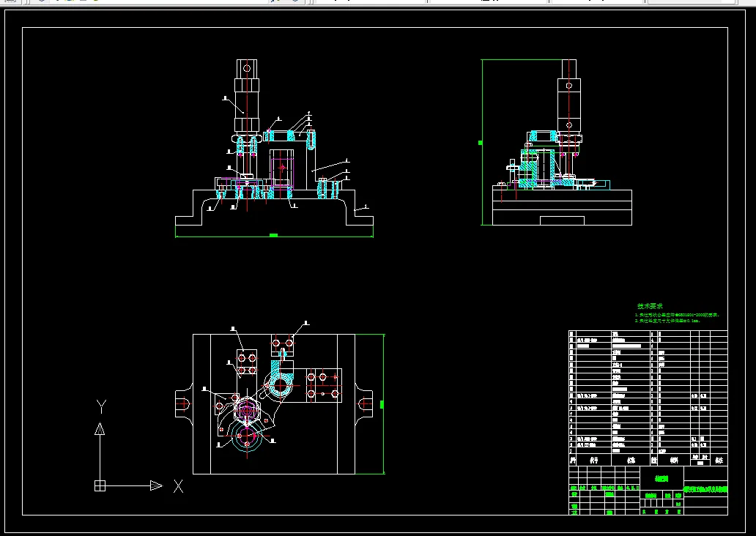Viewport: 756px width, 536px height.
Task: Select the right mounting lug in plan view
Action: 363,403
